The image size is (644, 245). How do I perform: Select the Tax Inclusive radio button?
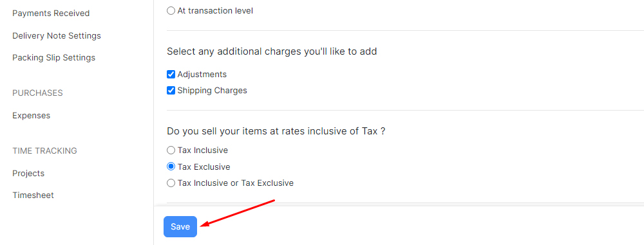click(171, 150)
